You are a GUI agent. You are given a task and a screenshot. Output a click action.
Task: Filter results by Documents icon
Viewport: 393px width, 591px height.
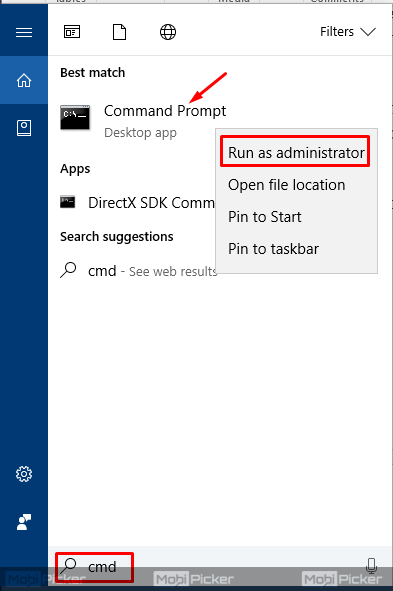119,32
